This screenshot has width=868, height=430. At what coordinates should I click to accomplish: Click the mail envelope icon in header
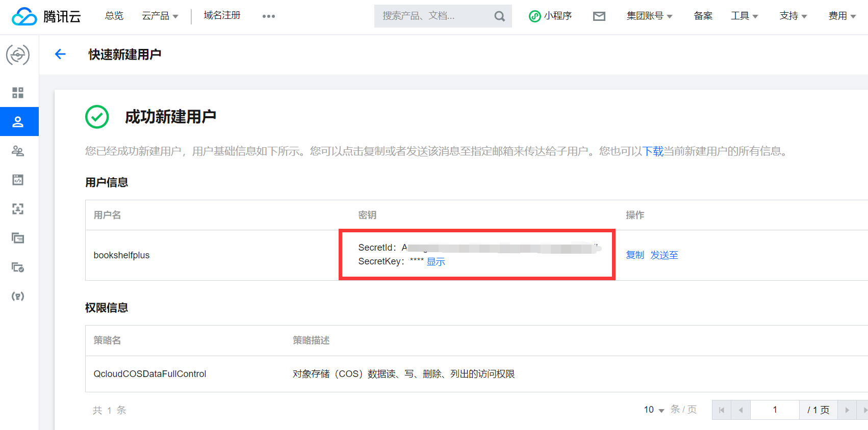click(x=599, y=16)
